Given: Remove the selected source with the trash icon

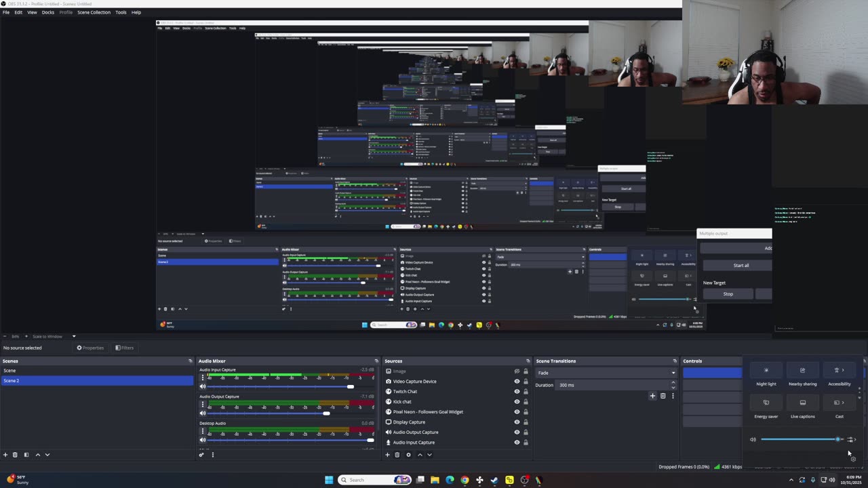Looking at the screenshot, I should [397, 455].
